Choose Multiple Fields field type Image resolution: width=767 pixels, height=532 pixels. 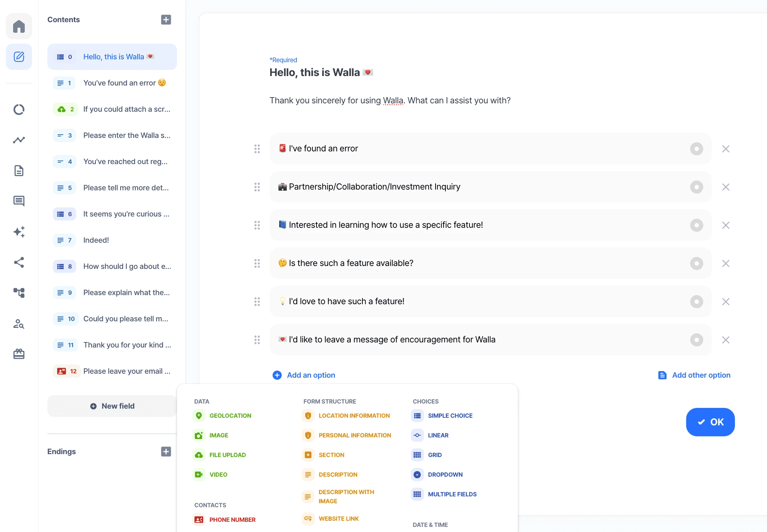pos(444,494)
